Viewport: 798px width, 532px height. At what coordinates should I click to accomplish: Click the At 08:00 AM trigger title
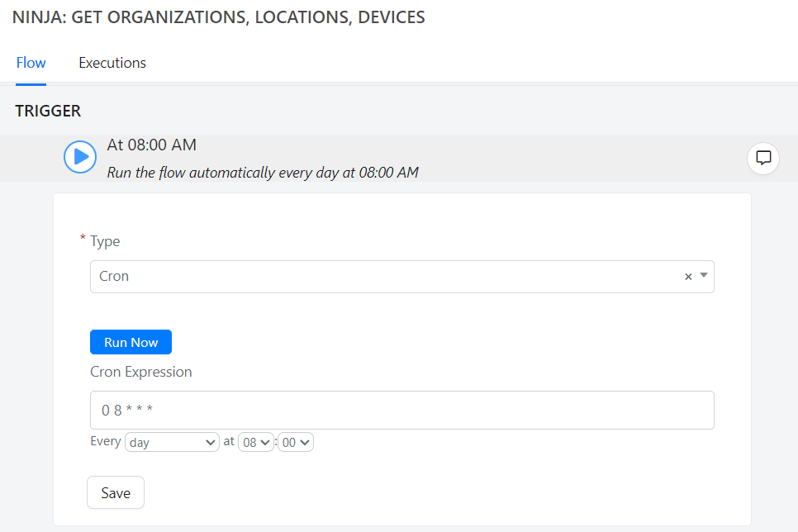[152, 145]
